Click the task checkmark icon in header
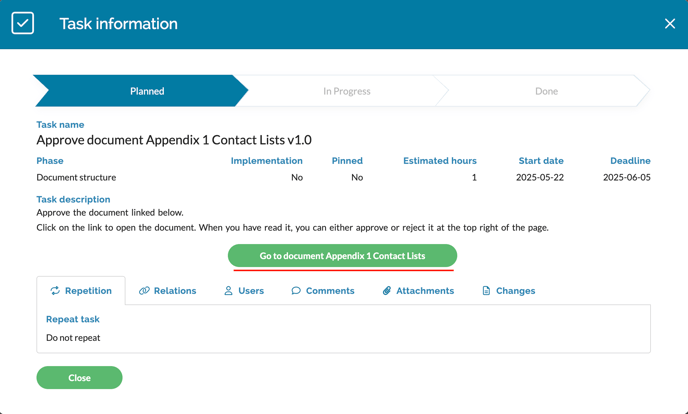The width and height of the screenshot is (688, 414). 23,23
